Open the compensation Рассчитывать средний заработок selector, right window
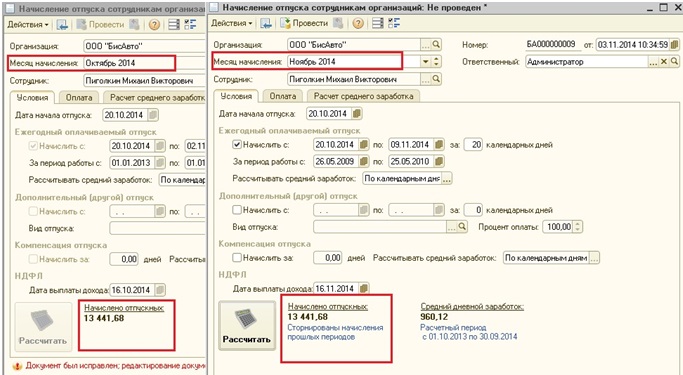This screenshot has height=375, width=683. point(595,258)
